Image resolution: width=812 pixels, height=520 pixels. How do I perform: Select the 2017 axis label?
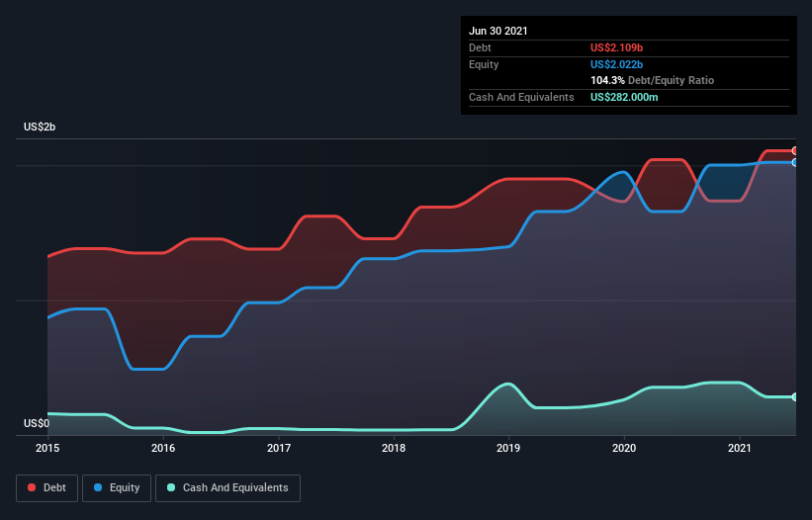pyautogui.click(x=279, y=448)
